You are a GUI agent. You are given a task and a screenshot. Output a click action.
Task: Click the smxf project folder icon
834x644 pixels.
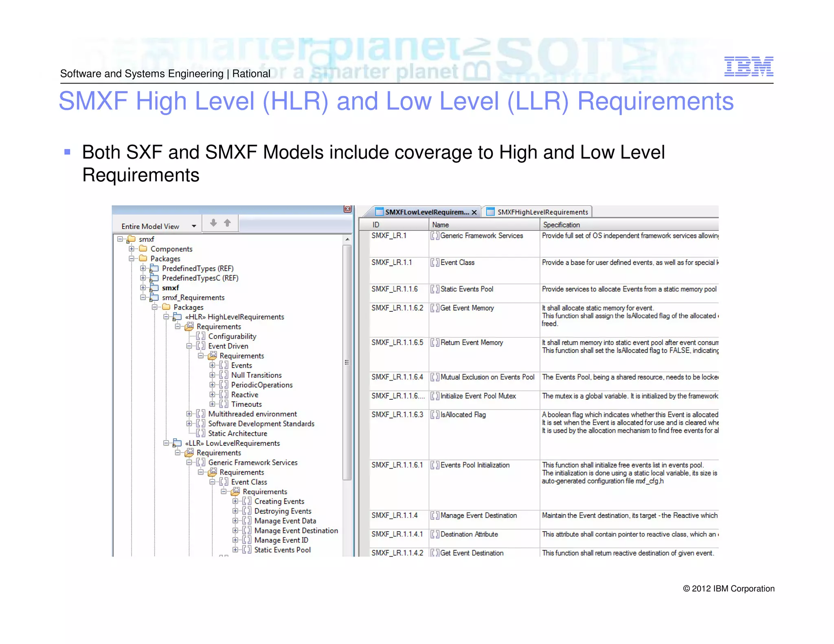[x=132, y=239]
